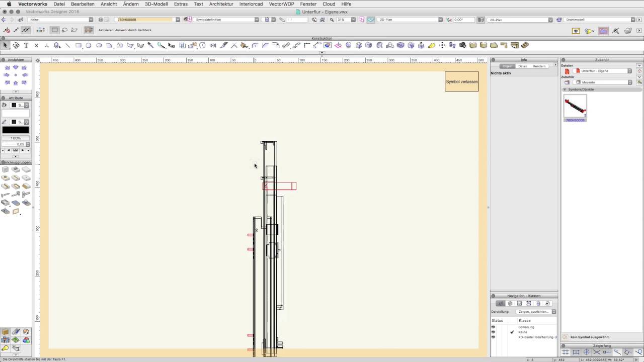The width and height of the screenshot is (644, 362).
Task: Select the Circle tool
Action: click(89, 45)
